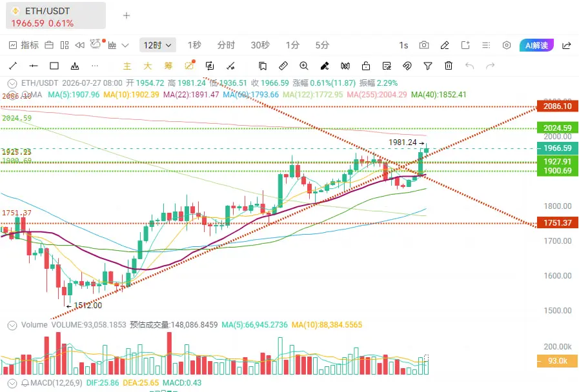Click the 2086.10 red price line label
The height and width of the screenshot is (392, 579).
point(557,106)
